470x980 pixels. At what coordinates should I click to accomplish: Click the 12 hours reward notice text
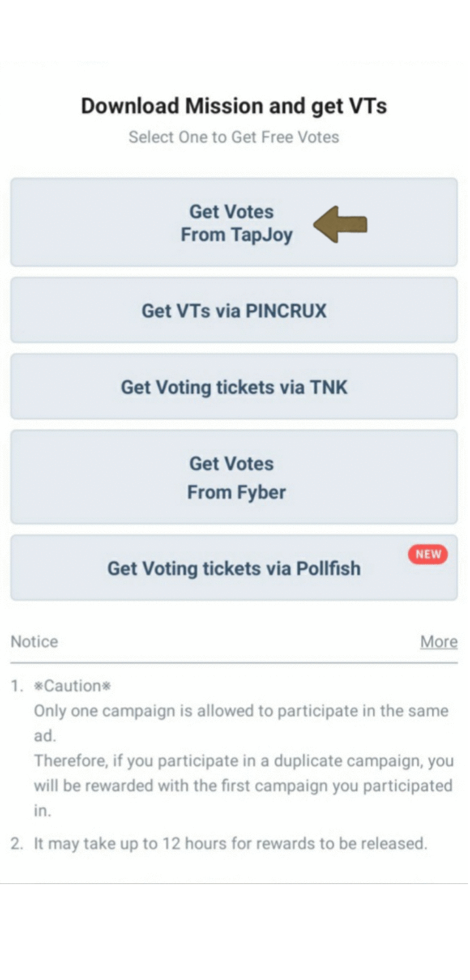[230, 843]
